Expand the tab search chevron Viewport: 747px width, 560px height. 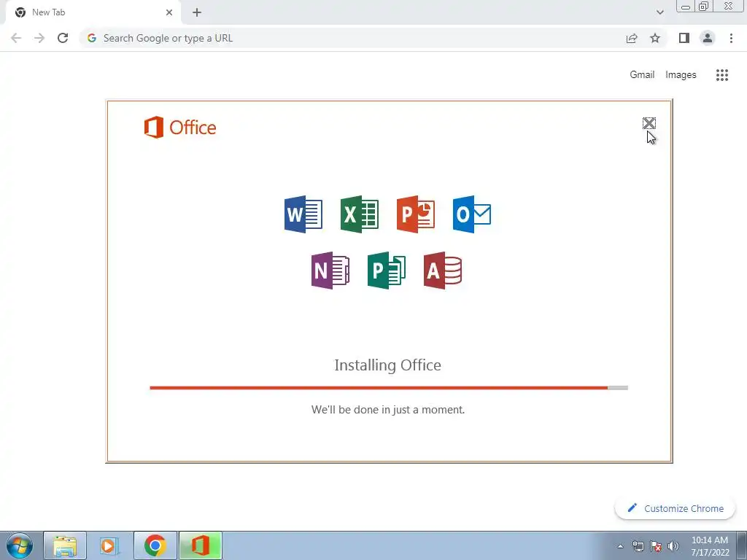coord(659,12)
